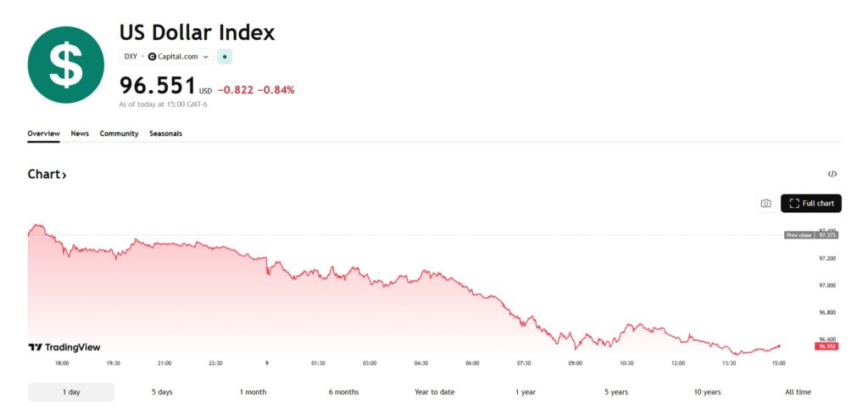Click the green dollar sign logo
The width and height of the screenshot is (868, 415).
tap(66, 64)
